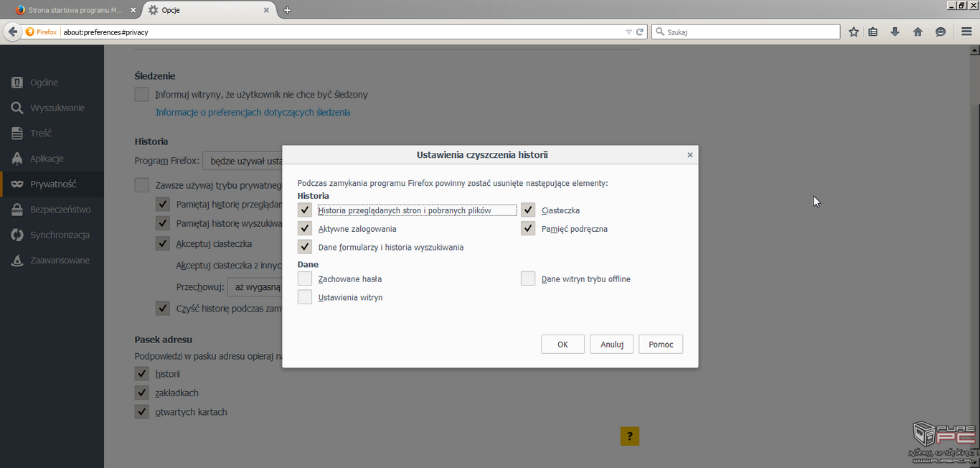The width and height of the screenshot is (980, 468).
Task: Uncheck the Ciasteczka checkbox
Action: click(x=528, y=210)
